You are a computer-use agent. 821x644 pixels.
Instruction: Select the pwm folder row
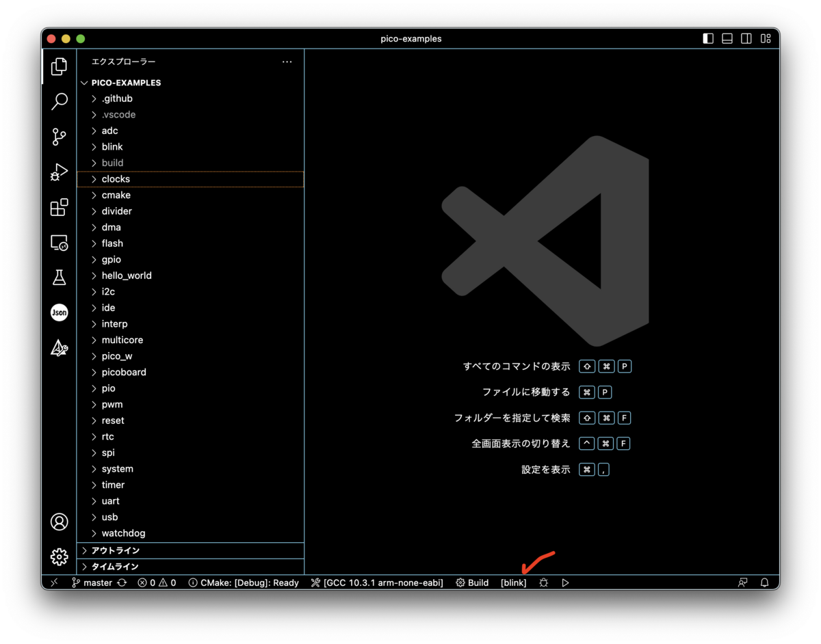[190, 404]
